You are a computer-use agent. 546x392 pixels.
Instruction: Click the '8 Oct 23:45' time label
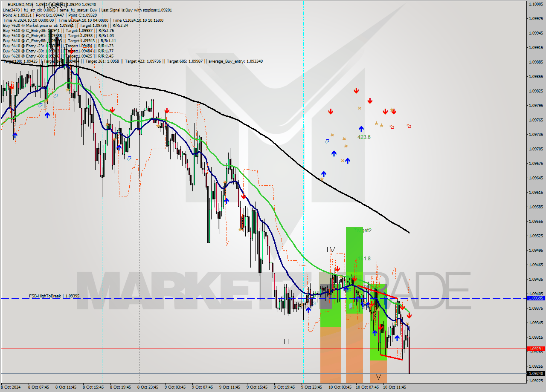pos(148,387)
